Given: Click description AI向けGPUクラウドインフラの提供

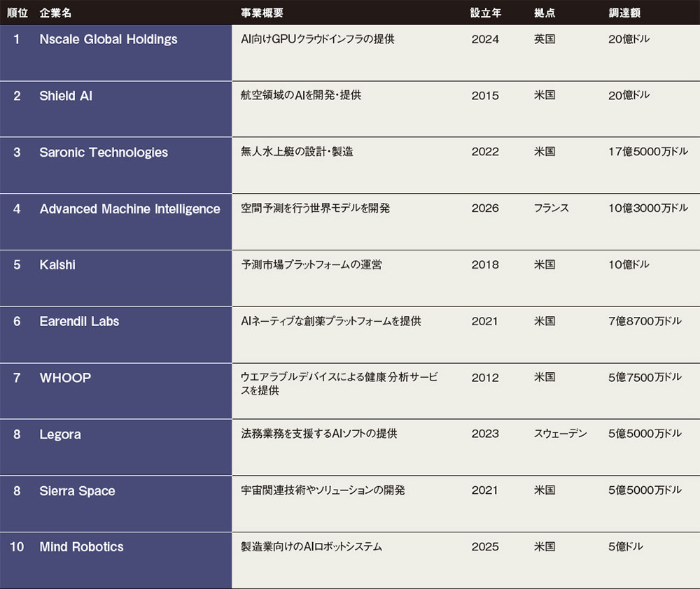Looking at the screenshot, I should [x=317, y=39].
